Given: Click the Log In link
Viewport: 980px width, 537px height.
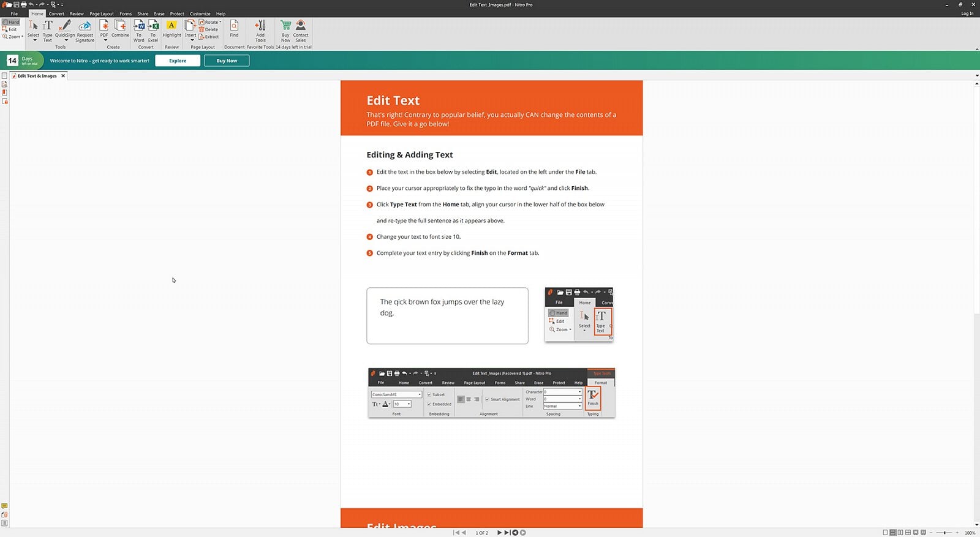Looking at the screenshot, I should (x=967, y=13).
